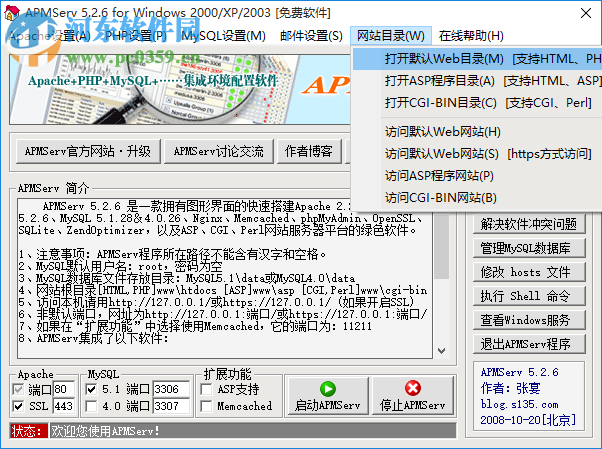This screenshot has height=449, width=602.
Task: Toggle the Apache SSL checkbox
Action: pos(18,406)
